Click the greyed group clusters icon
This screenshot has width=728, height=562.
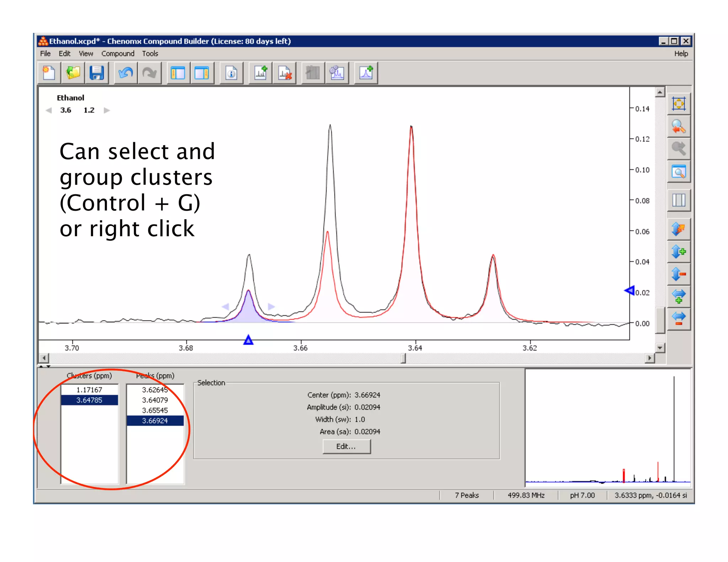click(x=313, y=73)
